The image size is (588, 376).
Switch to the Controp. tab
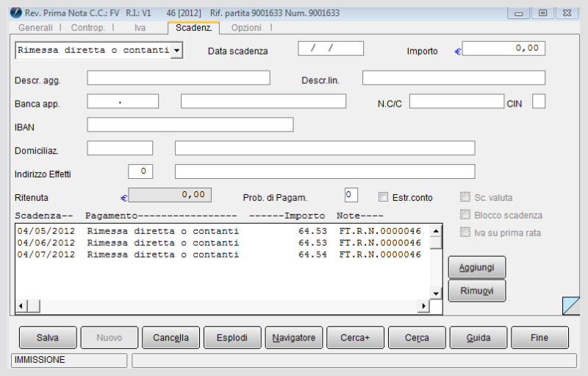pos(88,28)
